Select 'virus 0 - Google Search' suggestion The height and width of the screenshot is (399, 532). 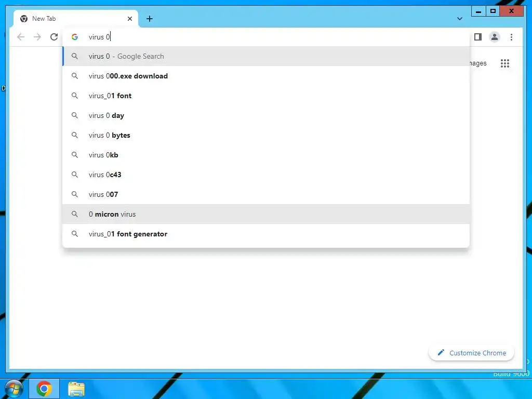[266, 56]
